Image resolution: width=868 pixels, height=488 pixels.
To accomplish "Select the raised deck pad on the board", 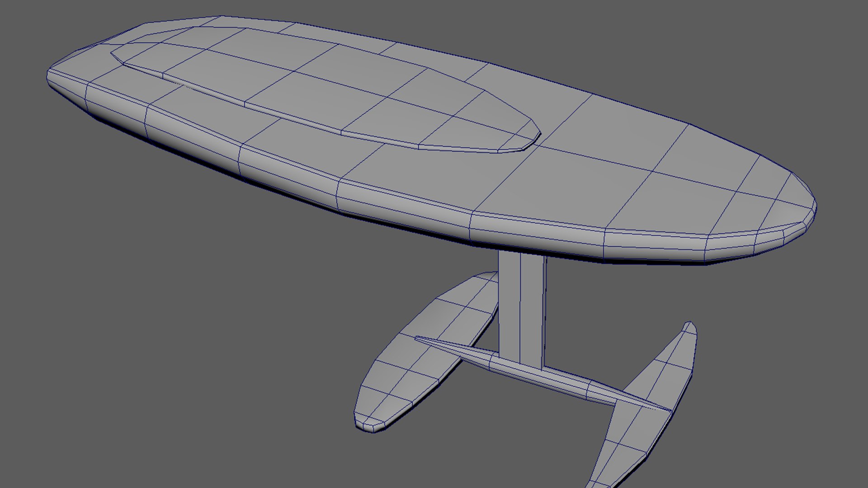I will 325,90.
